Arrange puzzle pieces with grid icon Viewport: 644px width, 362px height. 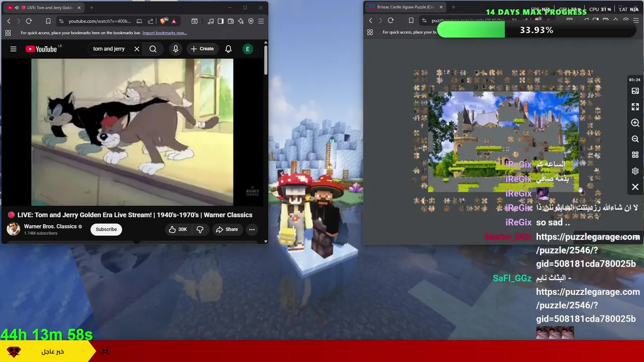tap(635, 155)
